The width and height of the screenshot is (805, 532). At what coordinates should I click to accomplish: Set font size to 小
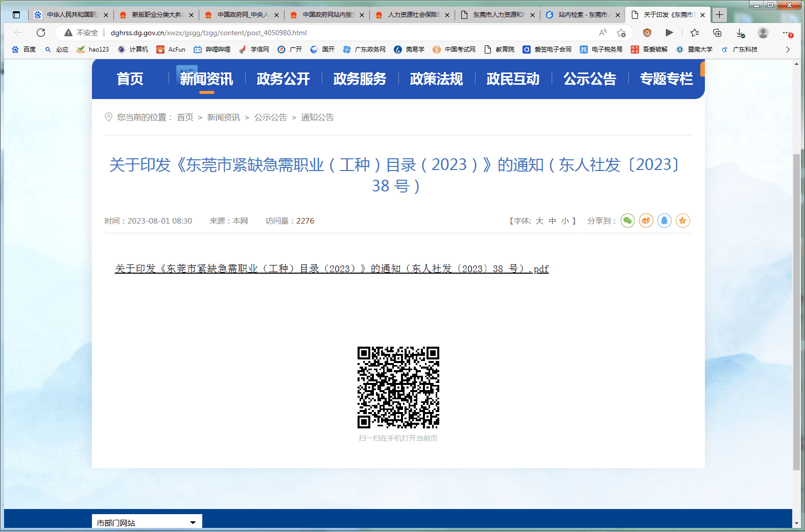pyautogui.click(x=565, y=221)
